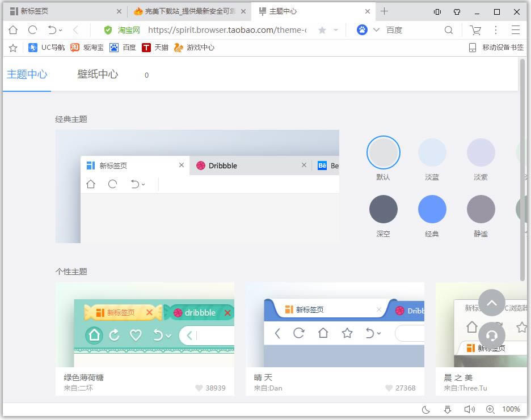Expand the undo history dropdown arrow
531x420 pixels.
tap(61, 31)
